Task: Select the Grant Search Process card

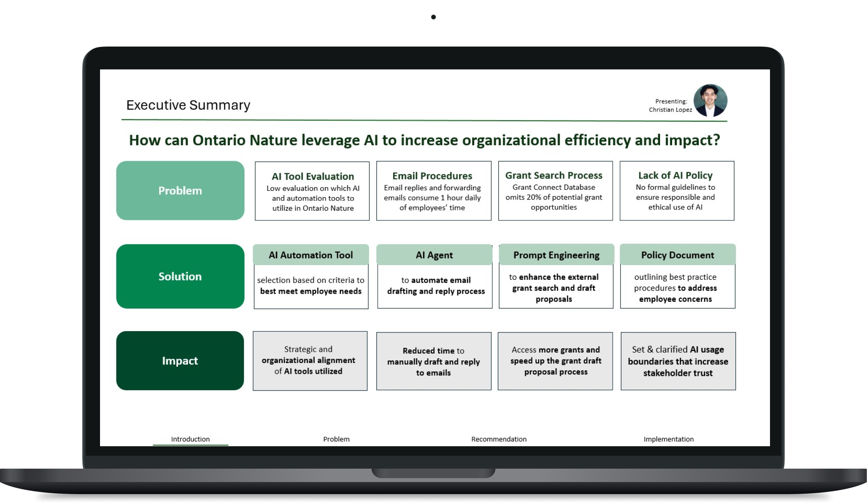Action: coord(555,191)
